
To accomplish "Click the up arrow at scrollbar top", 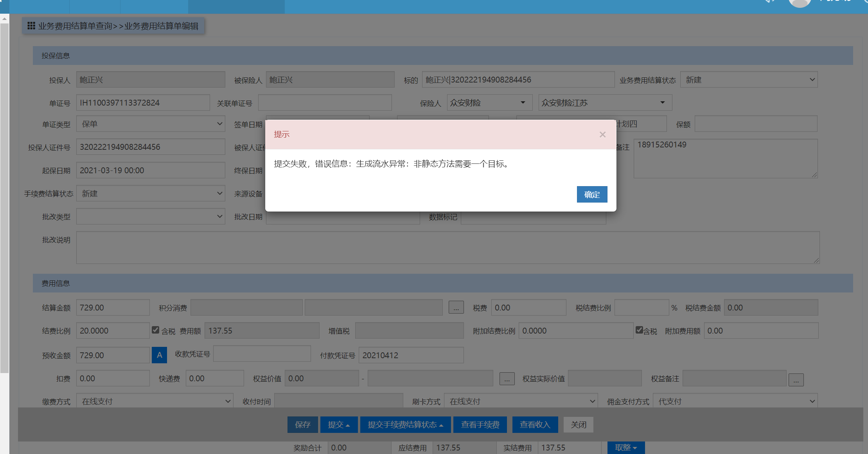I will 4,18.
